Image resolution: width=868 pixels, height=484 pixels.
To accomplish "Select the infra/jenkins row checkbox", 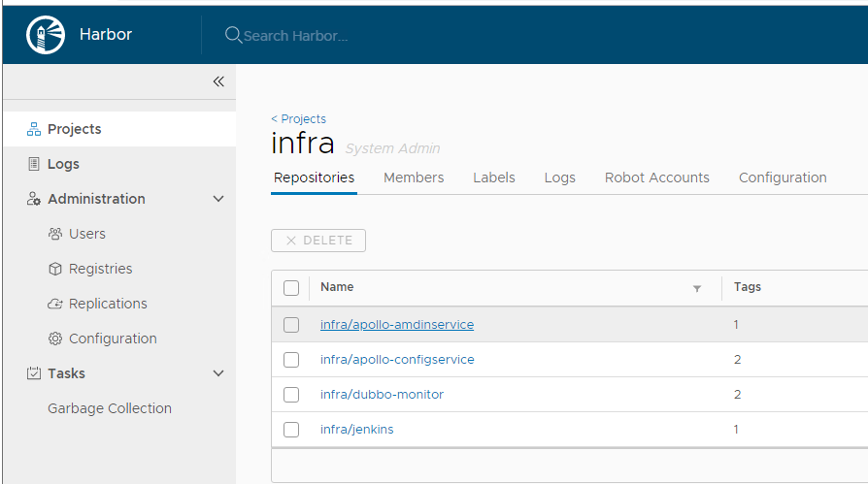I will [291, 430].
